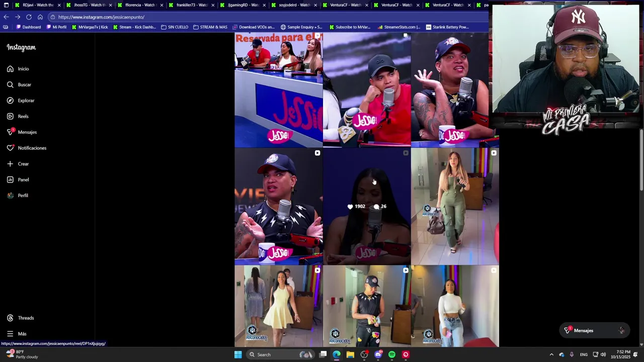Reload the Instagram page
Screen dimensions: 644x362
tap(29, 17)
